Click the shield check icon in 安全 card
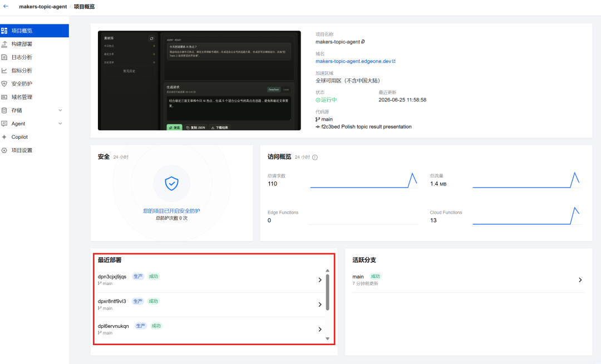The image size is (601, 364). click(x=172, y=183)
